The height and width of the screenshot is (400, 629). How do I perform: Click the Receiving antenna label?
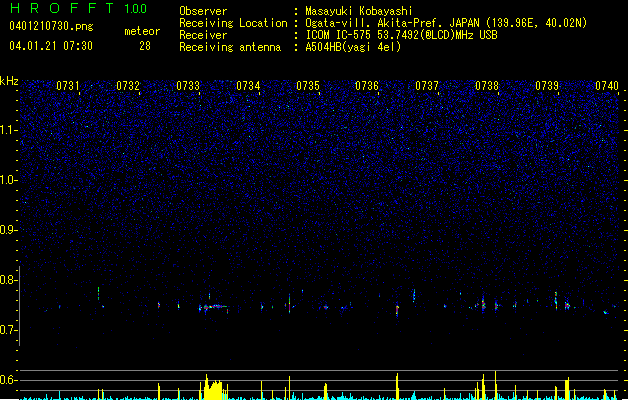[230, 47]
